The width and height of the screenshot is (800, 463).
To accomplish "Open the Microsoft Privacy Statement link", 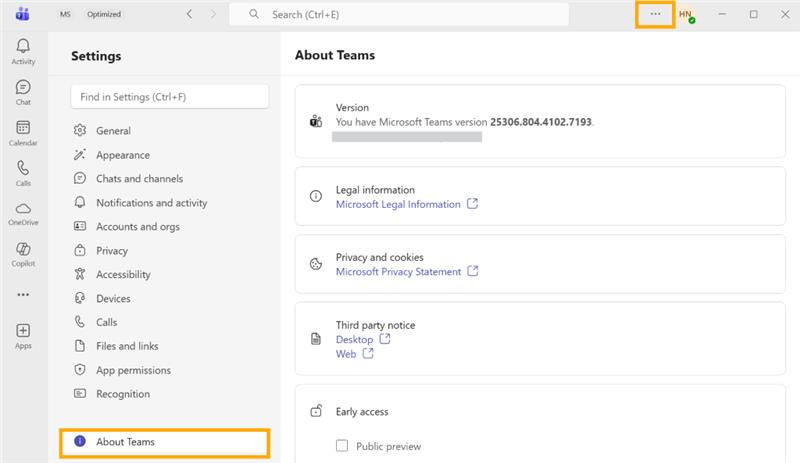I will click(398, 272).
